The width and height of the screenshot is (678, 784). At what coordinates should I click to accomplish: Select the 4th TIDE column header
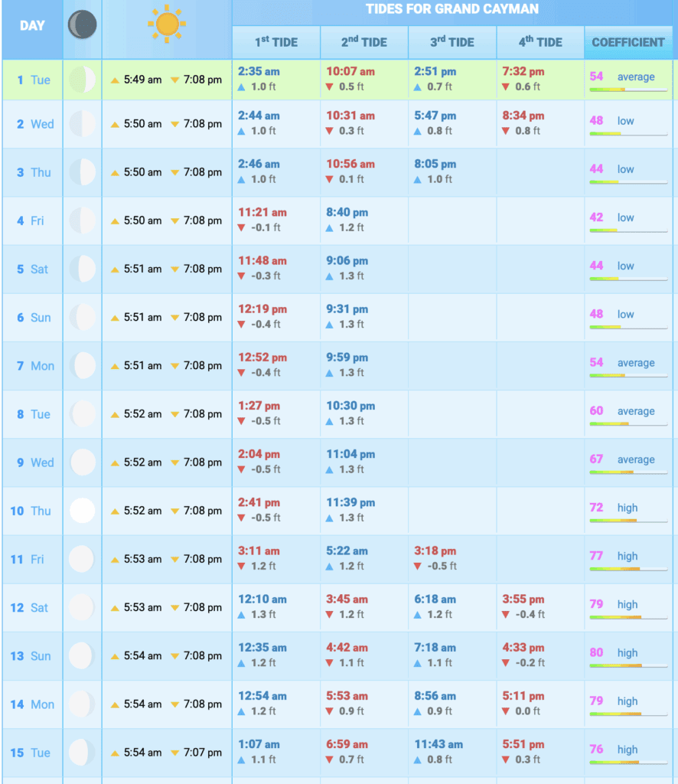[539, 42]
